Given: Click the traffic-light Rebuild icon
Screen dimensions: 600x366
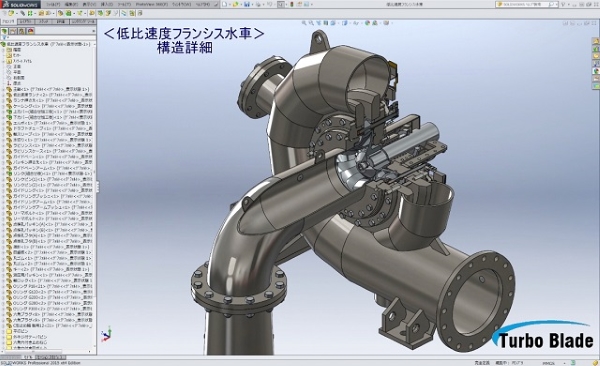Looking at the screenshot, I should [x=292, y=4].
